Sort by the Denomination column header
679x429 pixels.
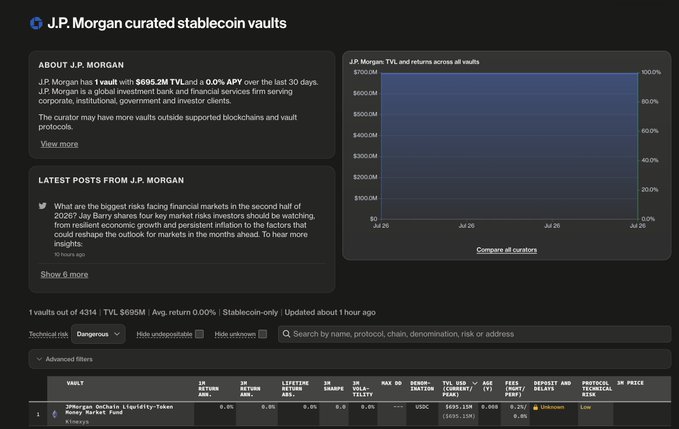[x=422, y=386]
